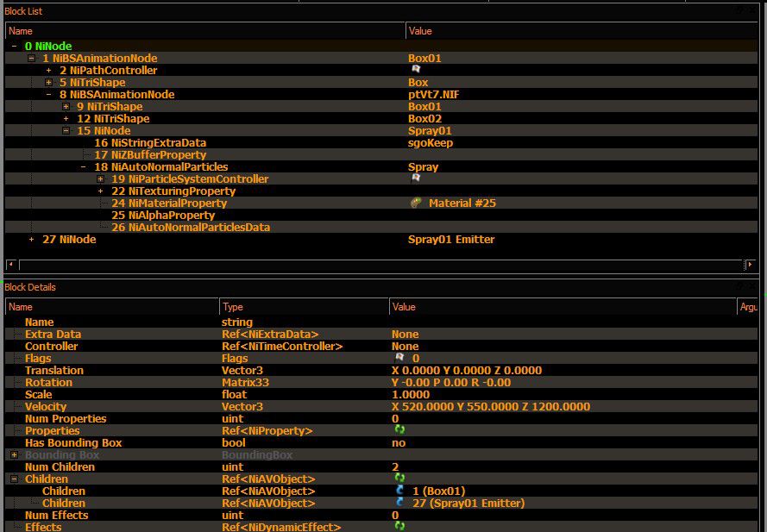Collapse the 18 NiAutoNormalParticles branch
This screenshot has width=767, height=532.
(84, 166)
